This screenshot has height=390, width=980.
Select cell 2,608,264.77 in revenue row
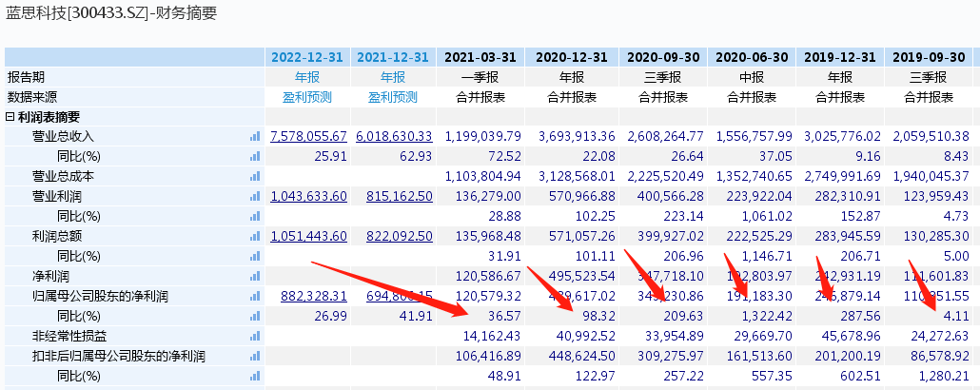pos(665,136)
